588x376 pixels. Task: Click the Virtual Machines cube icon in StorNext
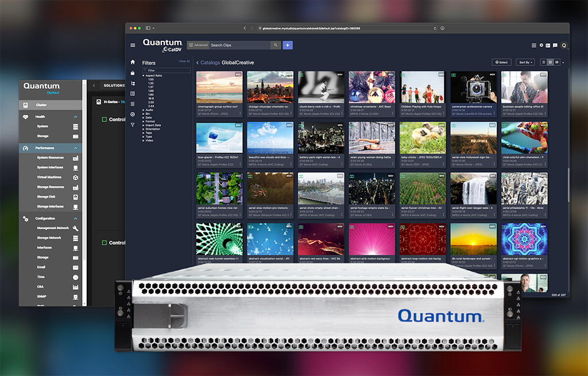[75, 177]
